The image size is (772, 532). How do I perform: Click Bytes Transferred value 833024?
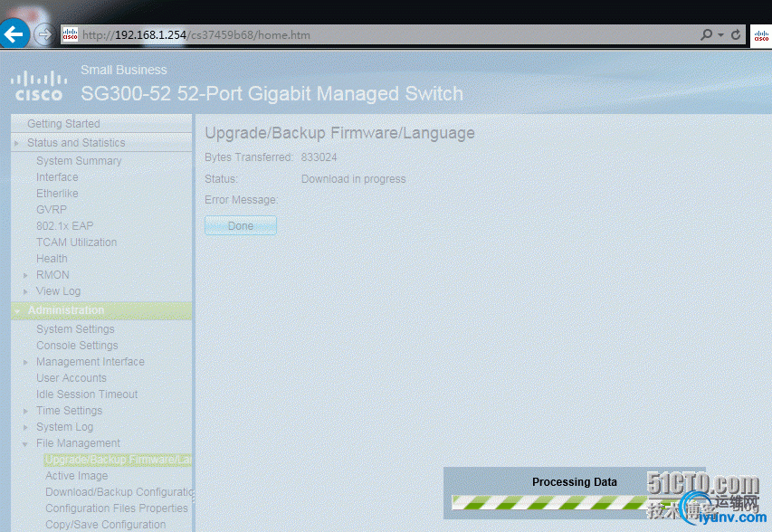coord(319,157)
